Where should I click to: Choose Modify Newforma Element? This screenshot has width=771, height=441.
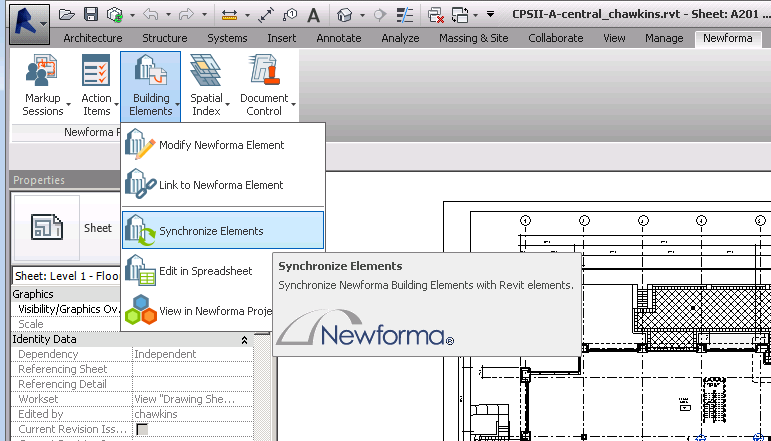(x=223, y=145)
